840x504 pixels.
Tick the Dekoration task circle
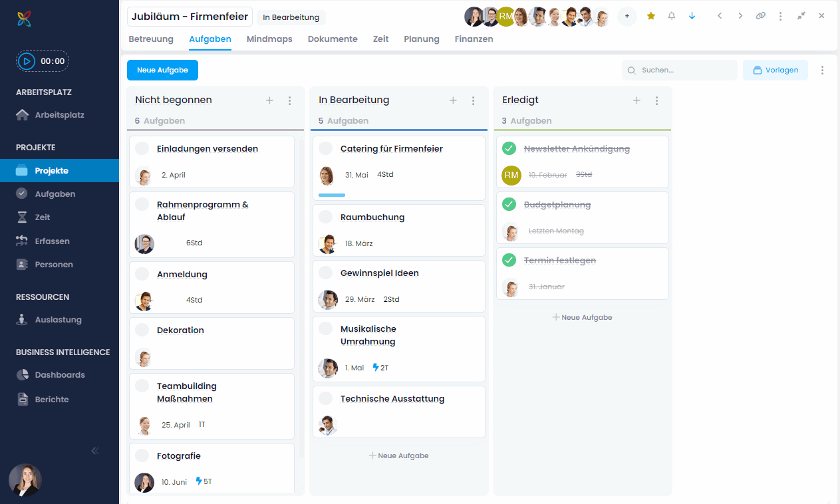[142, 330]
